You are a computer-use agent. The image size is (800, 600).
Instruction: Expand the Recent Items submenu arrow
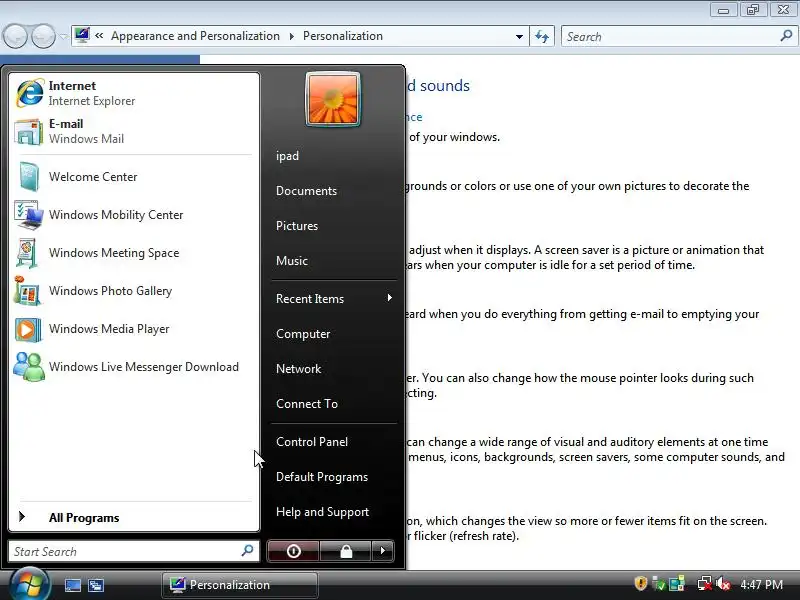pos(389,297)
